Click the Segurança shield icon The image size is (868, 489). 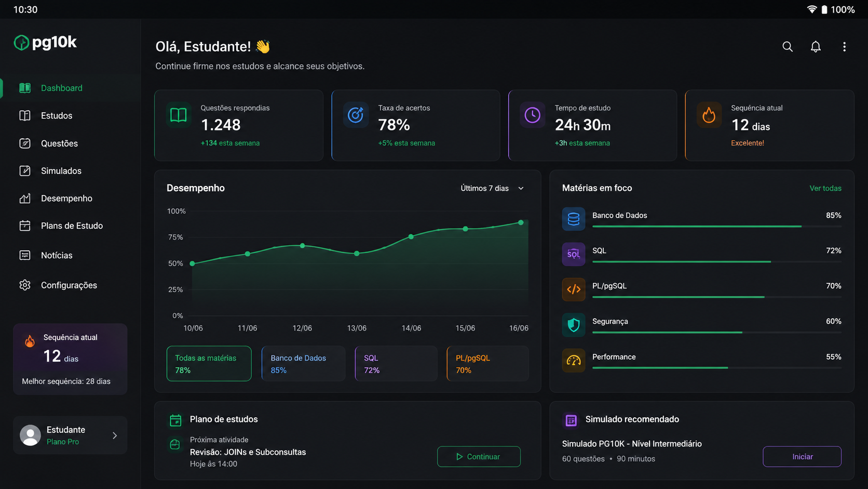pyautogui.click(x=573, y=325)
